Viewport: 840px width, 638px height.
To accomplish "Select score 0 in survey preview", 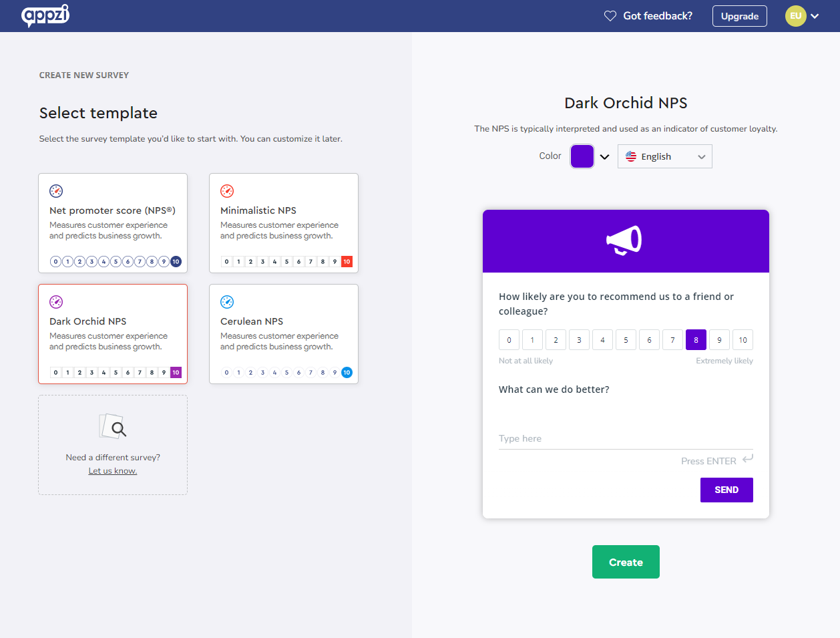I will 509,340.
